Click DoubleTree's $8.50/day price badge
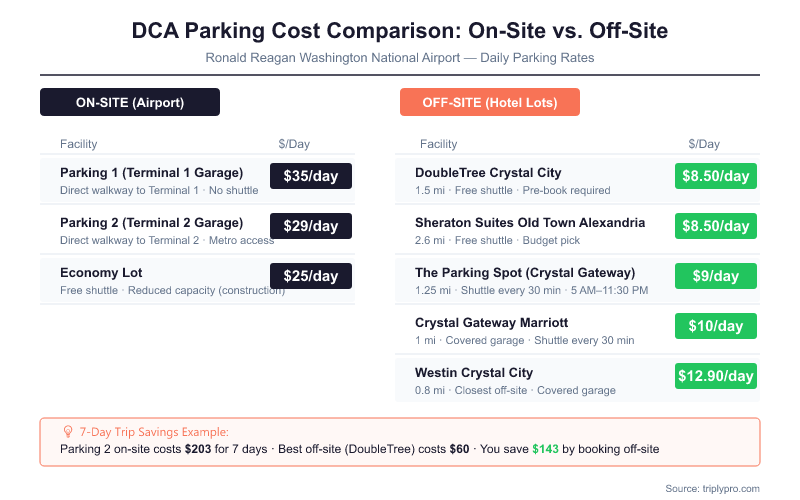The height and width of the screenshot is (500, 800). [x=715, y=176]
